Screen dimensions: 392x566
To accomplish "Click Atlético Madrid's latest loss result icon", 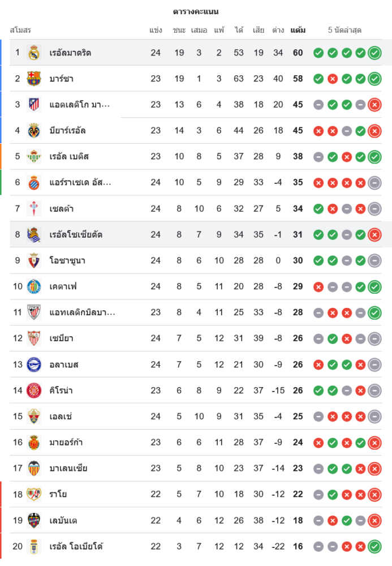I will (374, 105).
